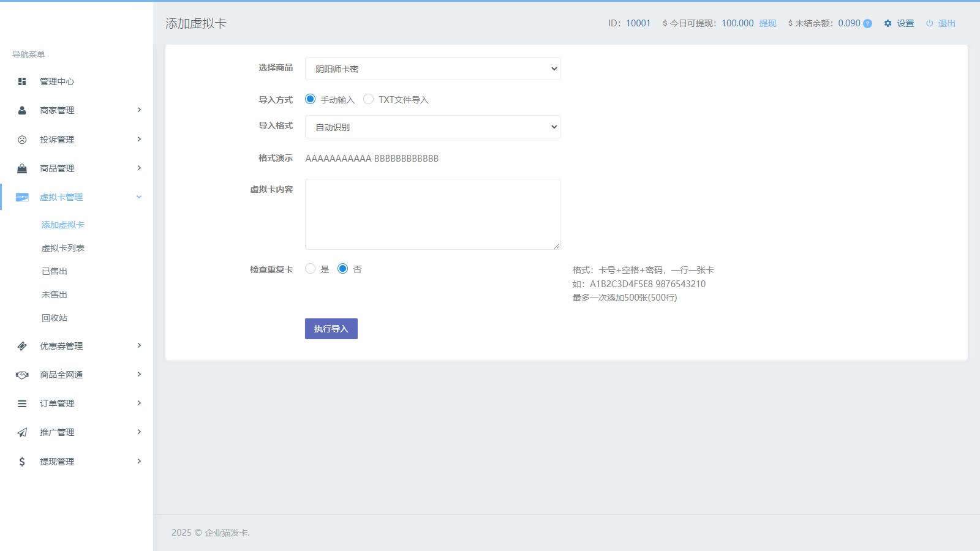The height and width of the screenshot is (551, 980).
Task: Select the 投诉管理 complaints icon
Action: [x=22, y=139]
